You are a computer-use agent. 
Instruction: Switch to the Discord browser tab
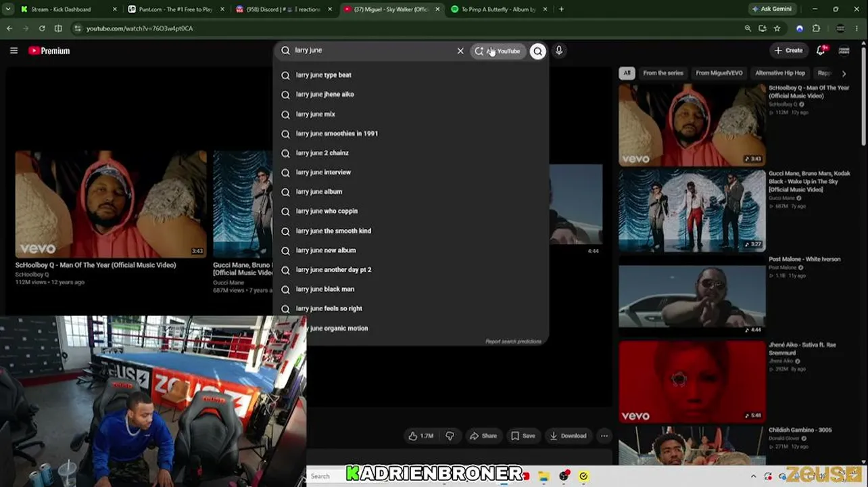[284, 9]
